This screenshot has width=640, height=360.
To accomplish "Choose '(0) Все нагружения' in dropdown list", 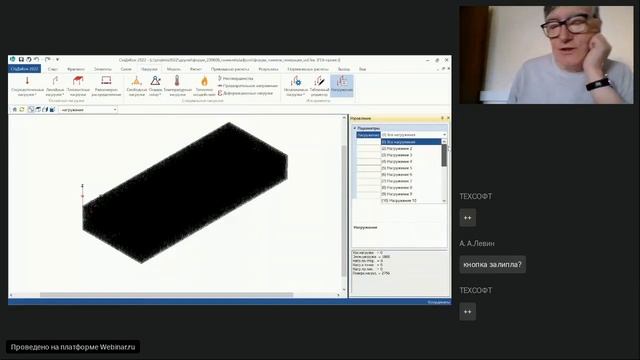I will (x=411, y=142).
